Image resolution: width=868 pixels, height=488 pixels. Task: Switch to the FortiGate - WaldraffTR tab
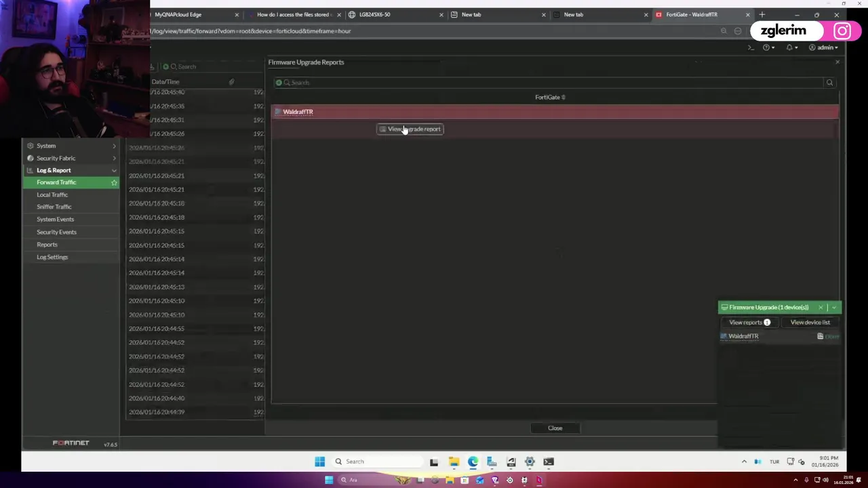(702, 14)
